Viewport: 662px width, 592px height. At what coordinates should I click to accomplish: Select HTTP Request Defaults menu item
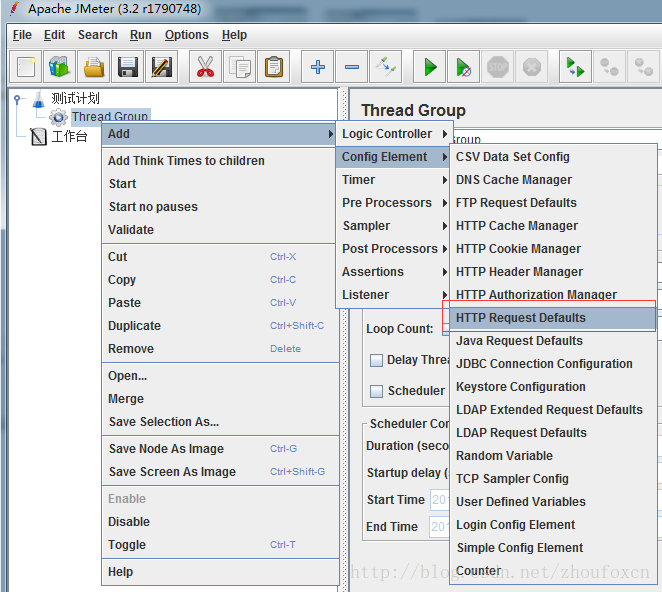521,318
